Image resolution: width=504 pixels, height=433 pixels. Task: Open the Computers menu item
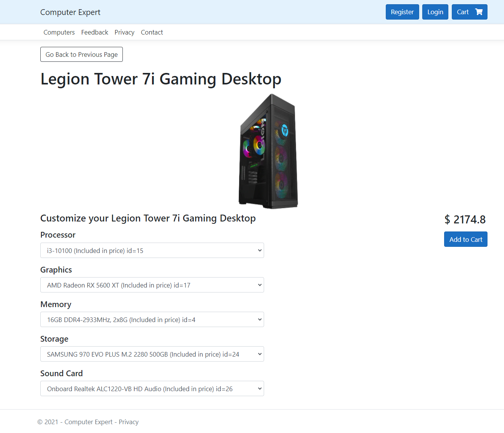click(x=59, y=32)
